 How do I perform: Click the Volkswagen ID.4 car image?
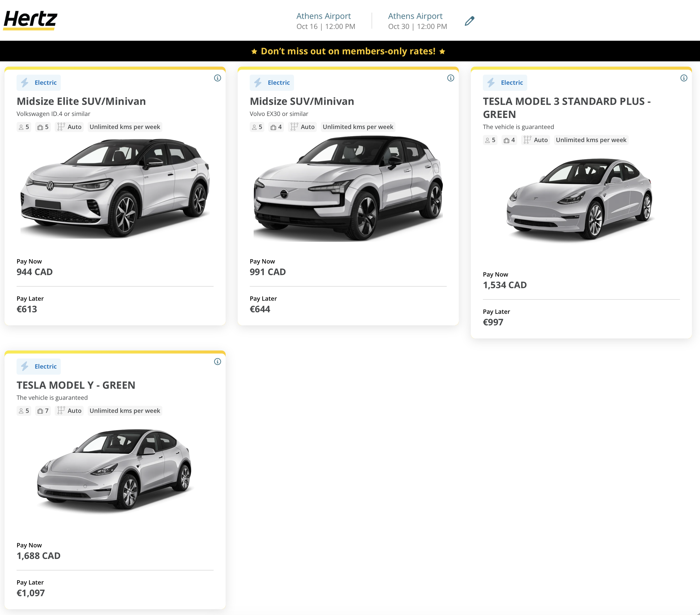pos(115,188)
